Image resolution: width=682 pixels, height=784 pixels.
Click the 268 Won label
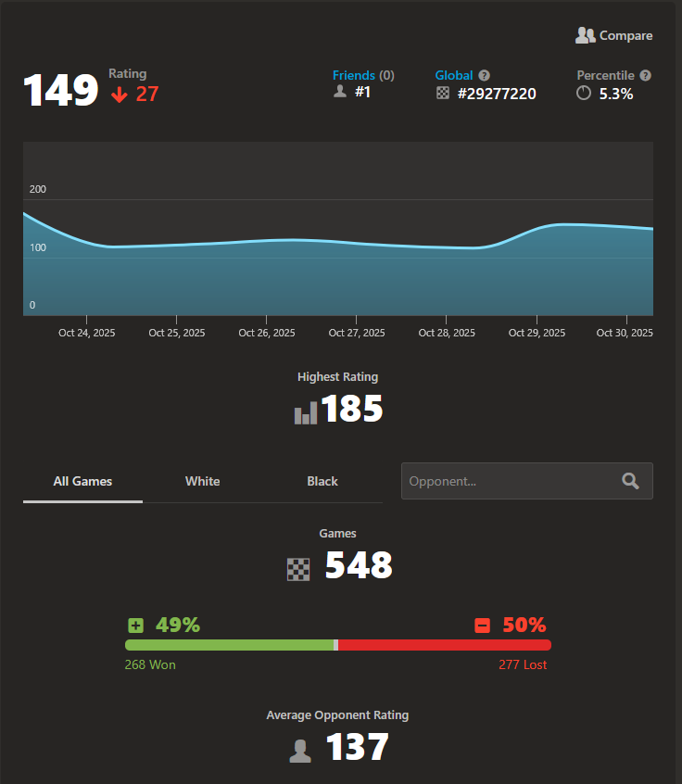pos(150,665)
